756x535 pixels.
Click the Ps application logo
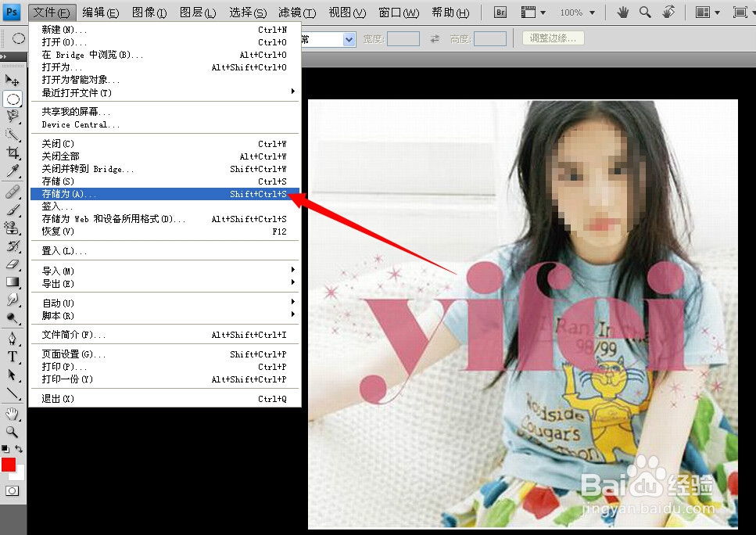(12, 12)
